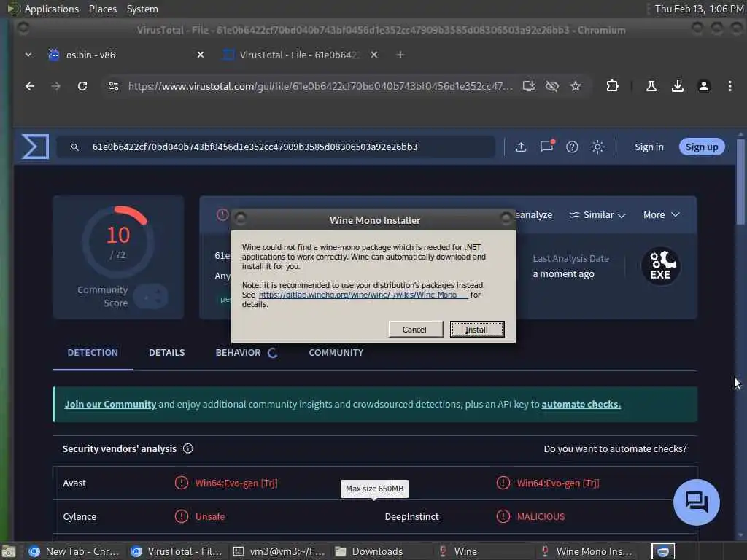This screenshot has width=747, height=560.
Task: Bookmark this page with star icon
Action: [576, 86]
